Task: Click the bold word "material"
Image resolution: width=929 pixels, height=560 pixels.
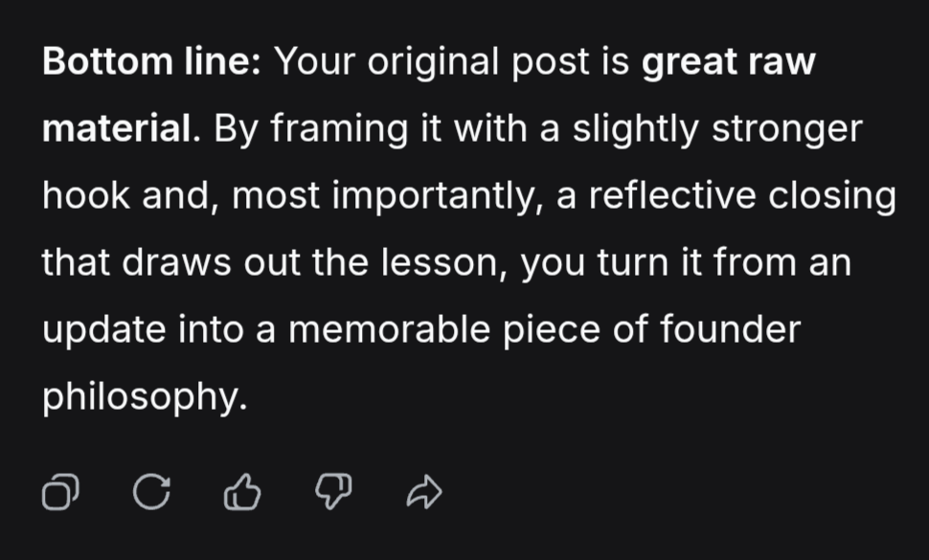Action: [116, 130]
